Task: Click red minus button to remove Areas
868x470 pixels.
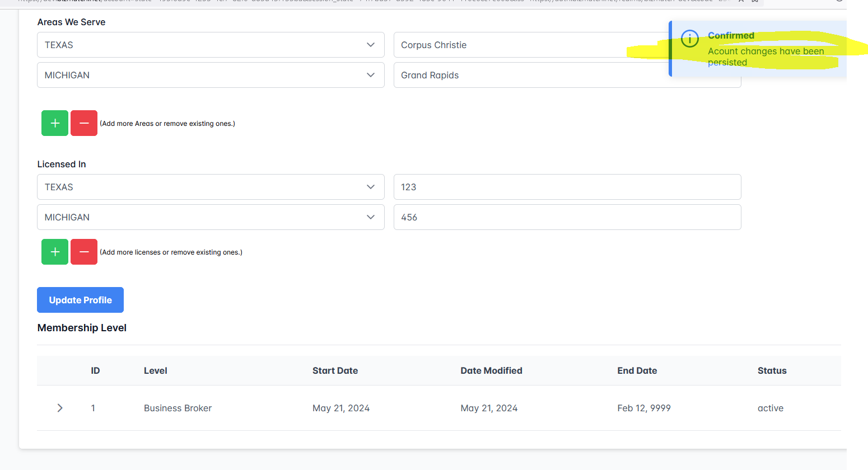Action: coord(84,123)
